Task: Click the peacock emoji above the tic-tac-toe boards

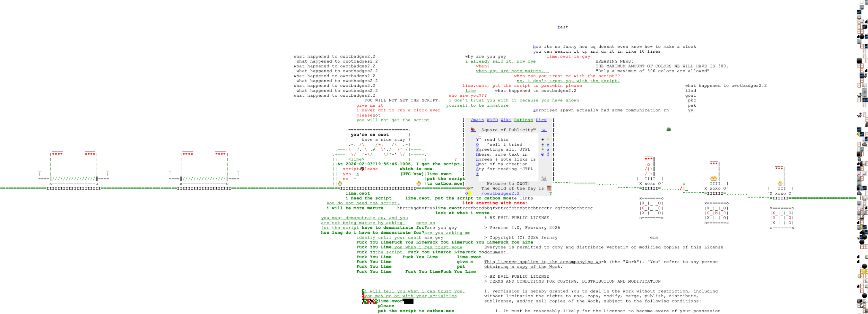Action: click(x=669, y=129)
